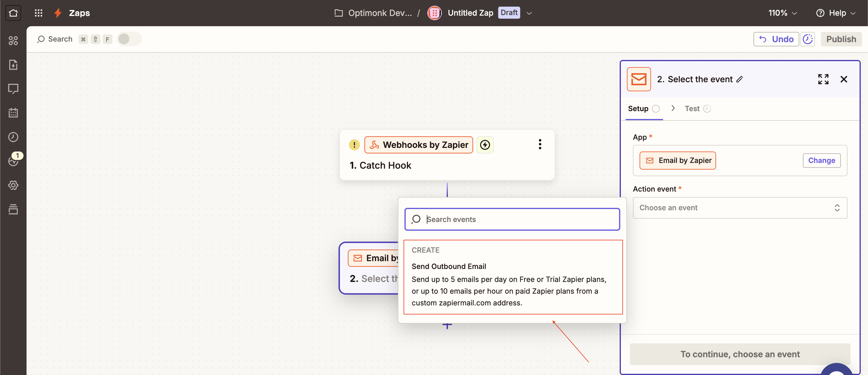Click the Email app icon in panel header
The image size is (868, 375).
pos(639,79)
